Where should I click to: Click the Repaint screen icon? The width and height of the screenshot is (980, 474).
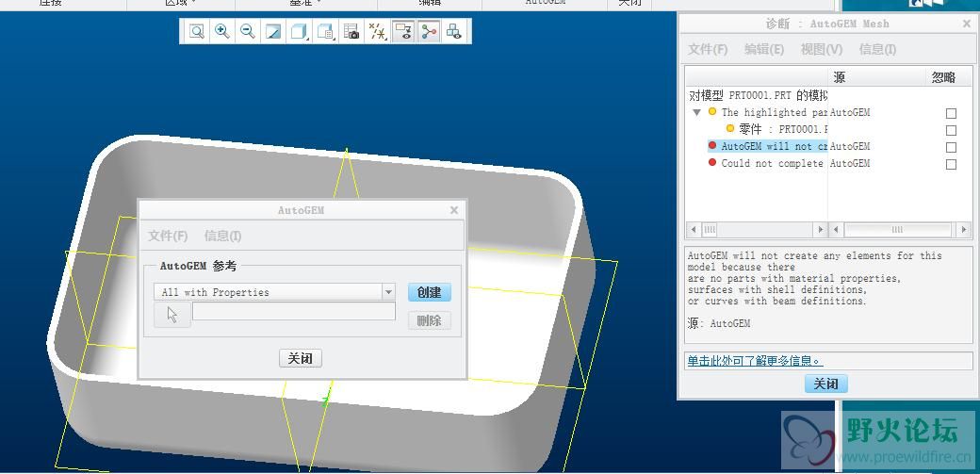point(273,31)
